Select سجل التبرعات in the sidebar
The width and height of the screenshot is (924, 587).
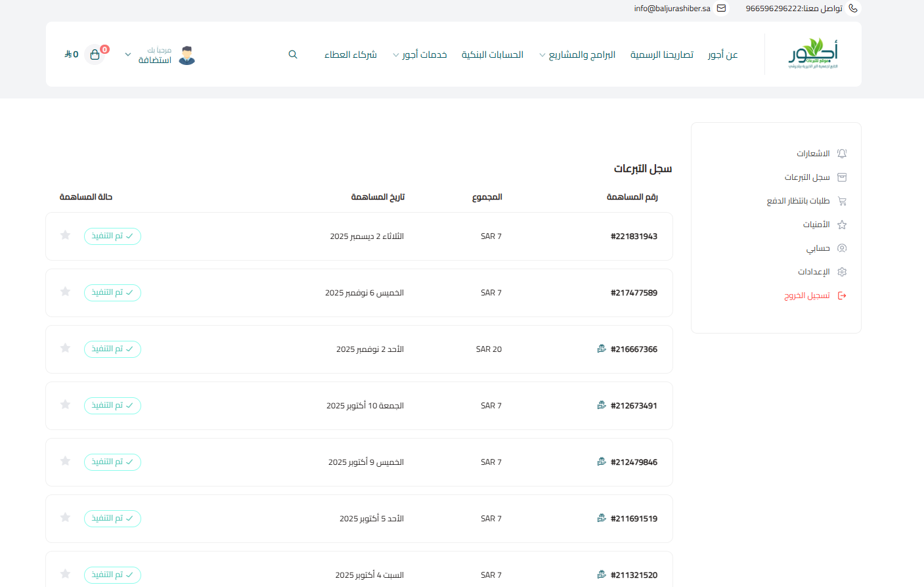pyautogui.click(x=807, y=177)
